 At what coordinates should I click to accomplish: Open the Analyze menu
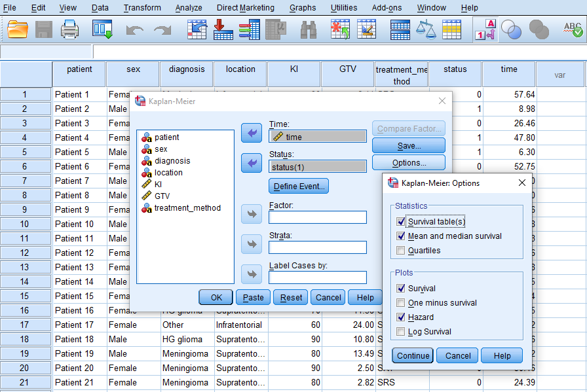coord(189,7)
